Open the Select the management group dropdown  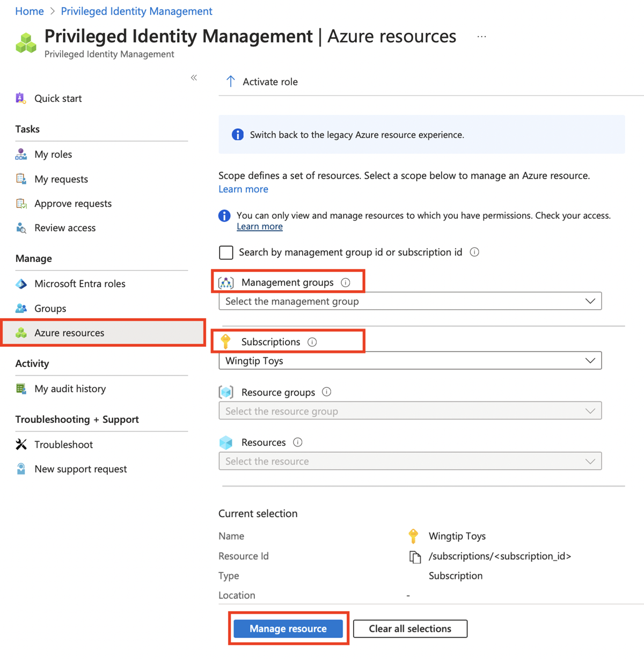pyautogui.click(x=410, y=301)
